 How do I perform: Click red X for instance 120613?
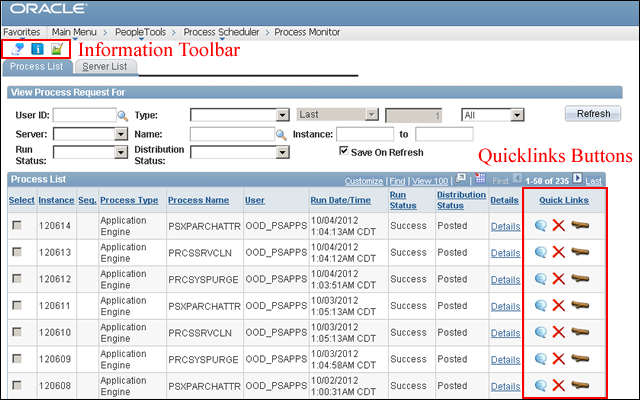pyautogui.click(x=558, y=252)
